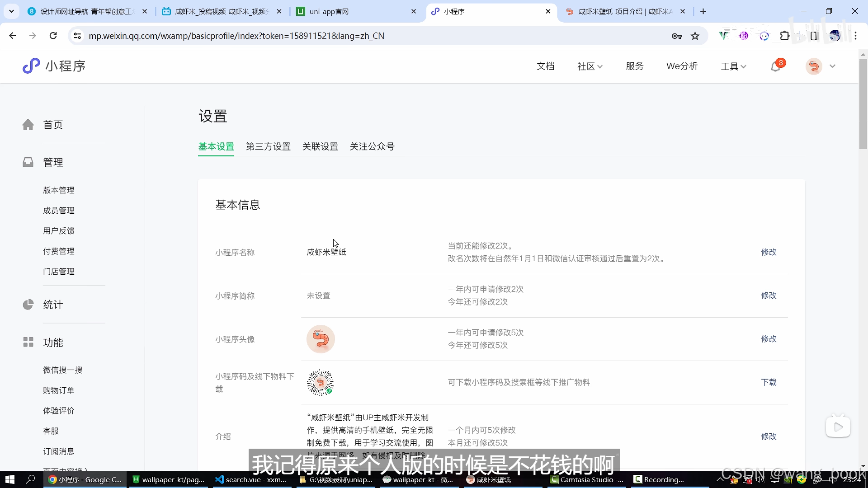
Task: Click the address bar URL
Action: (x=236, y=36)
